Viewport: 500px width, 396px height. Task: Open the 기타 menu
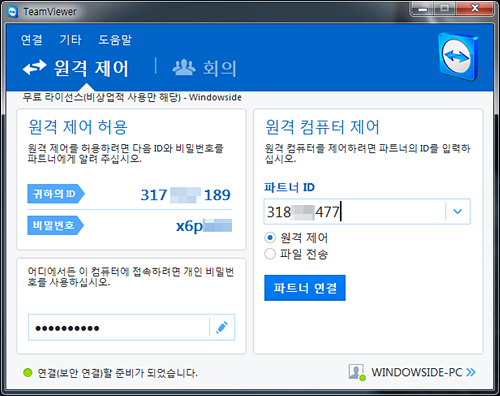click(x=70, y=40)
